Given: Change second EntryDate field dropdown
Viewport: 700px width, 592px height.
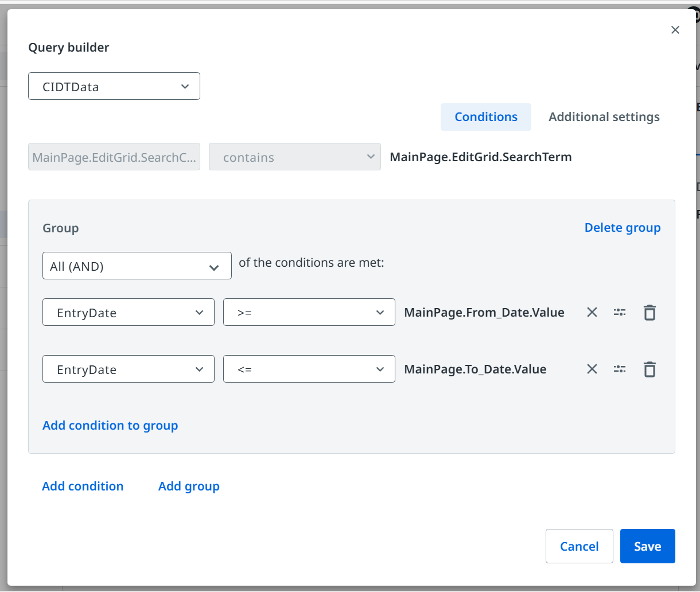Looking at the screenshot, I should (129, 369).
